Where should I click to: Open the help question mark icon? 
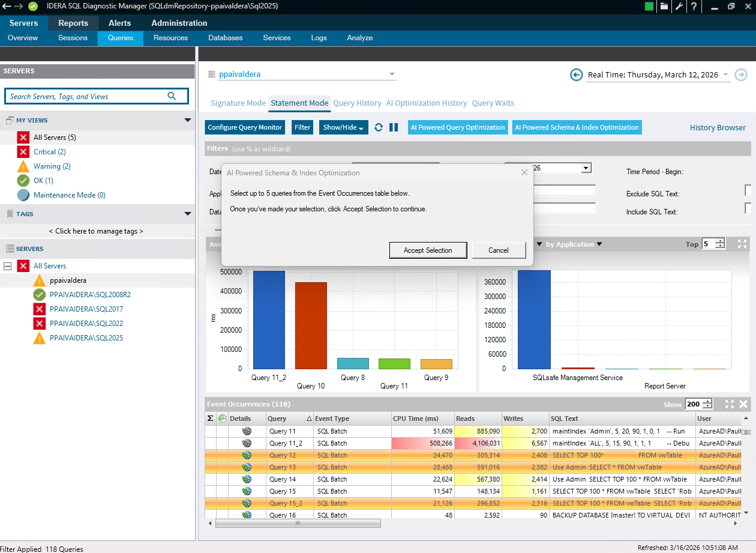pos(694,7)
